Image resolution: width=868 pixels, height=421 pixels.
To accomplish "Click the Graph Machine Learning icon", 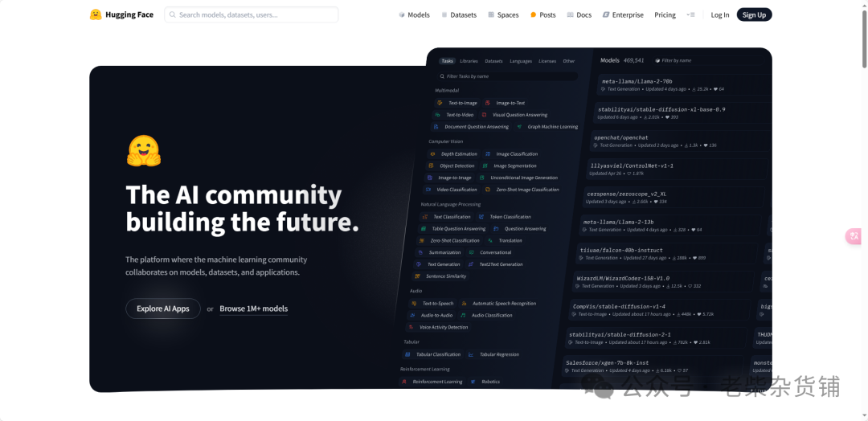I will pyautogui.click(x=519, y=127).
